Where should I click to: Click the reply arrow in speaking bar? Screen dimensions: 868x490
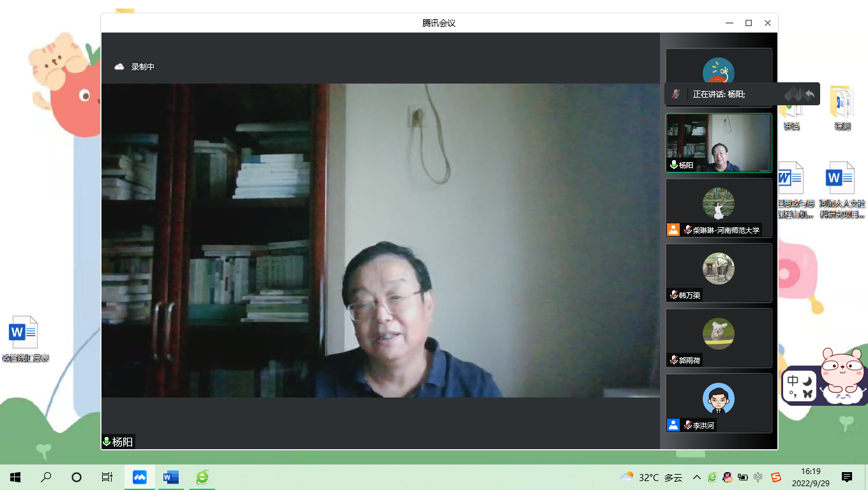pyautogui.click(x=809, y=94)
